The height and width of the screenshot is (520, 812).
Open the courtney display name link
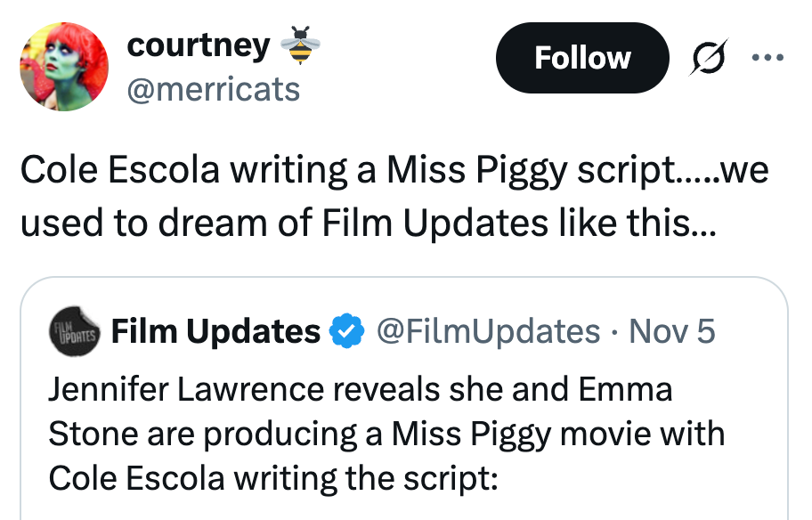point(198,45)
